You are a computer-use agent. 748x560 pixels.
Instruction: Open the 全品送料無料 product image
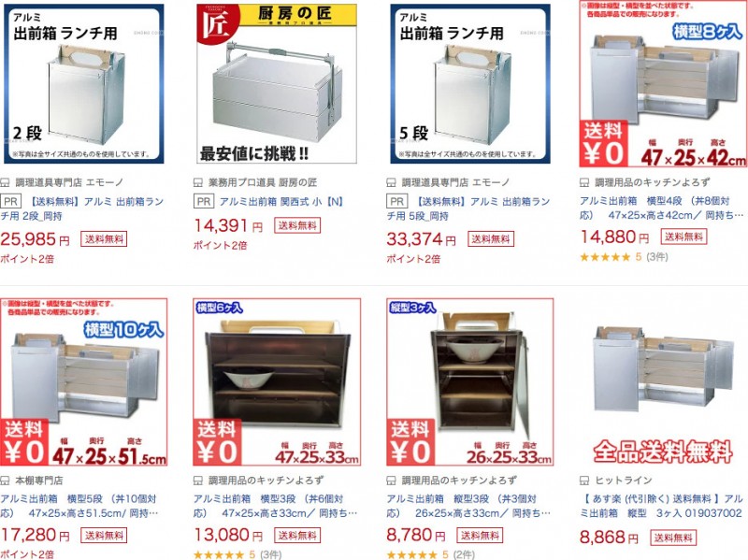(663, 382)
